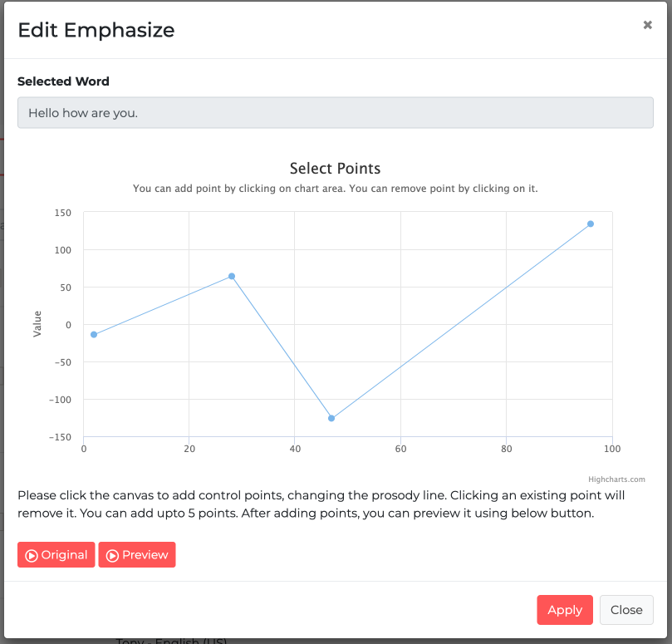Click the "Selected Word" label

coord(63,81)
